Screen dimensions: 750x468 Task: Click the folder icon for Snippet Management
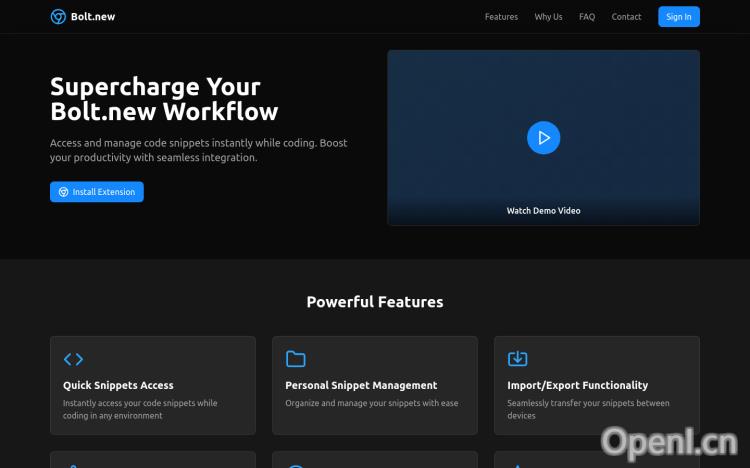[295, 359]
